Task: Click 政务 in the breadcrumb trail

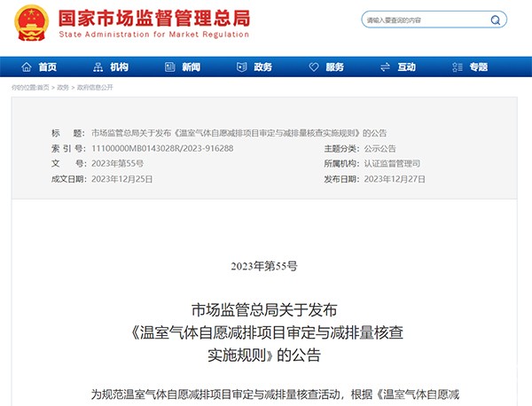Action: (x=63, y=88)
